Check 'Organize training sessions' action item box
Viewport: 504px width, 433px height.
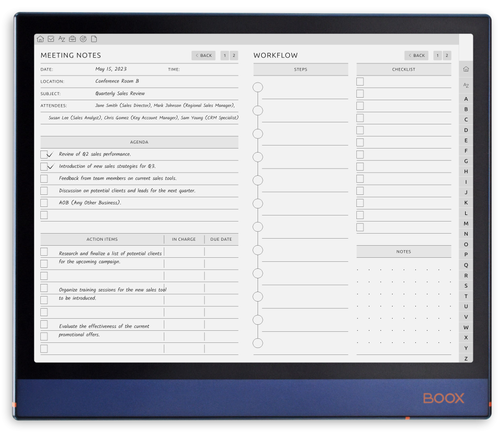pos(44,288)
